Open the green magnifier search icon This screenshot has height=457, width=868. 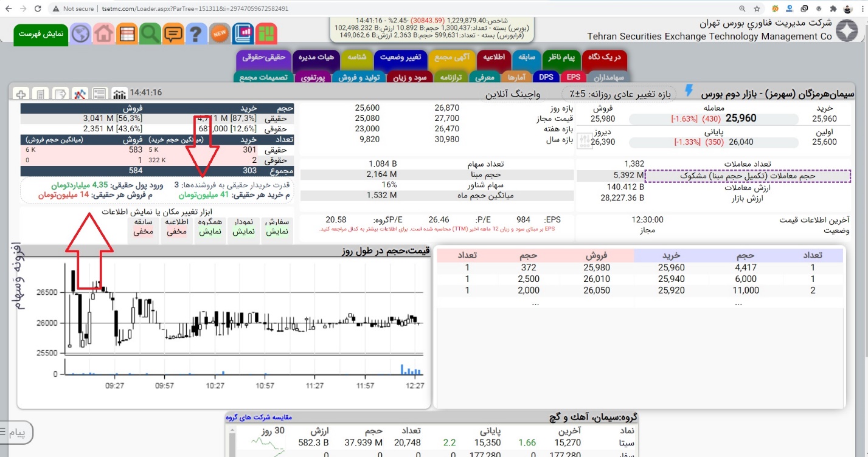(150, 33)
